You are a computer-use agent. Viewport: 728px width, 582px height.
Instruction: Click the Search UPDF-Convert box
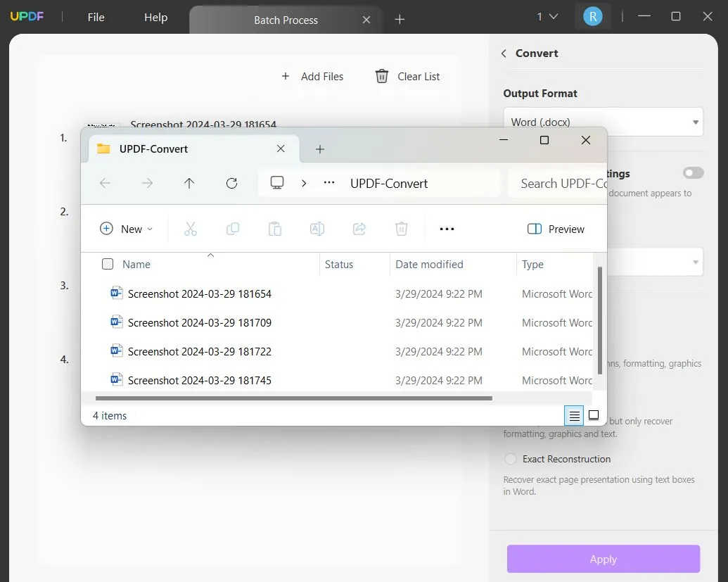[x=557, y=184]
